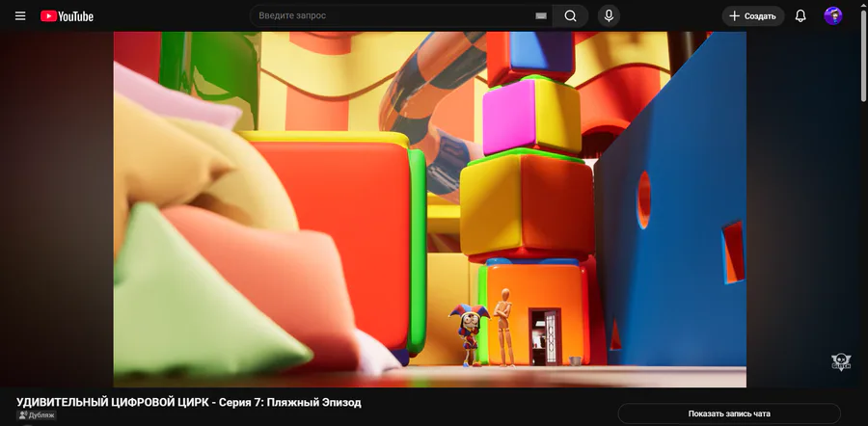The image size is (868, 426).
Task: Click the video title text
Action: click(189, 402)
